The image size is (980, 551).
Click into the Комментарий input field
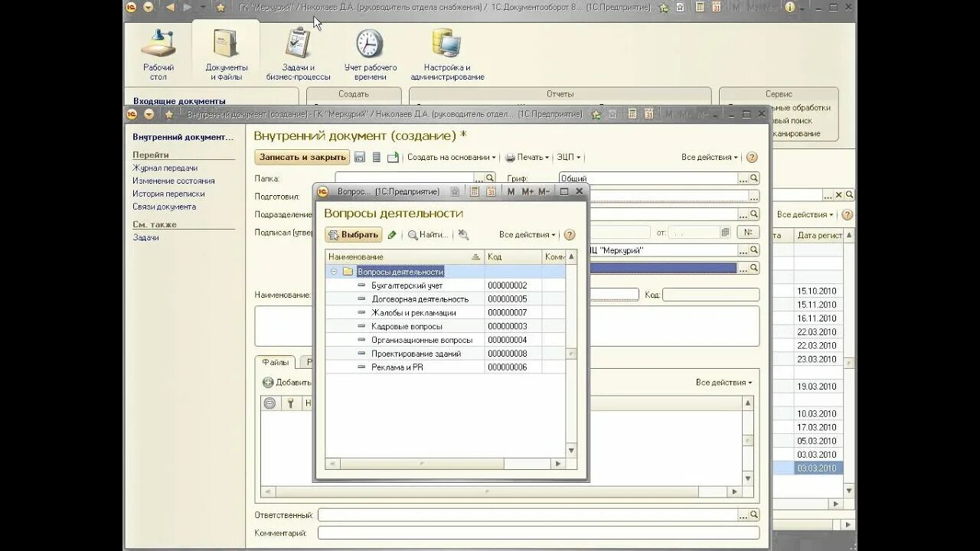click(538, 533)
